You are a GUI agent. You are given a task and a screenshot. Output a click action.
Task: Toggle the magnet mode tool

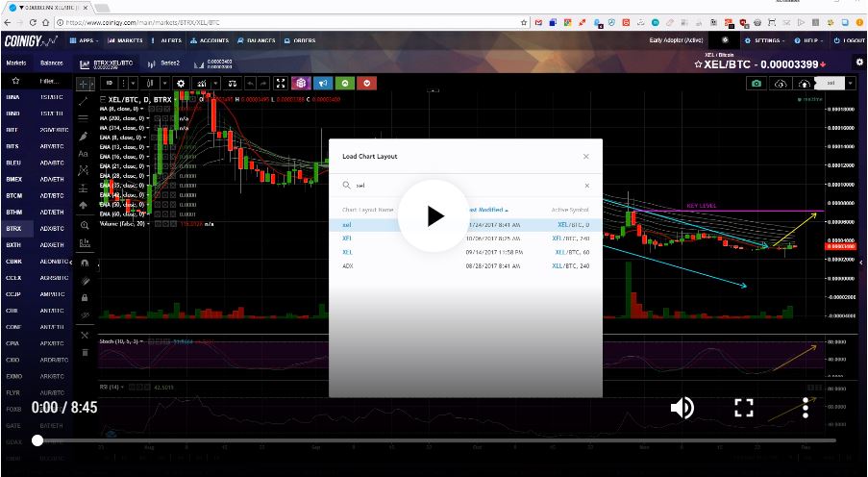pos(85,264)
